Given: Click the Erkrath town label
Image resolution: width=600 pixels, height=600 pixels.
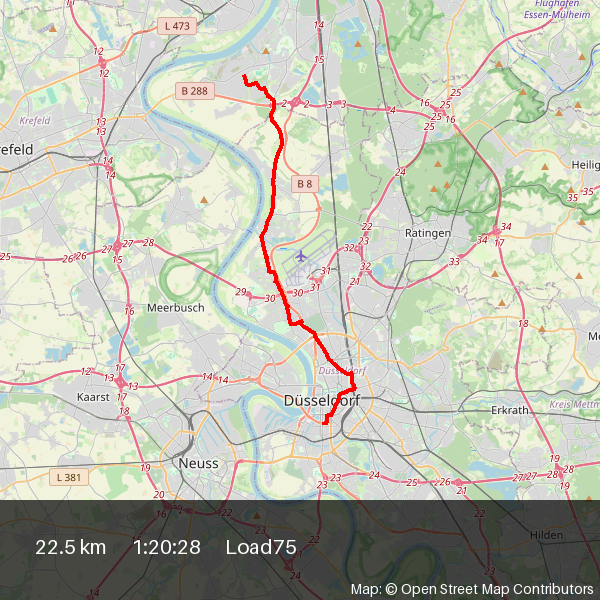Looking at the screenshot, I should 510,410.
